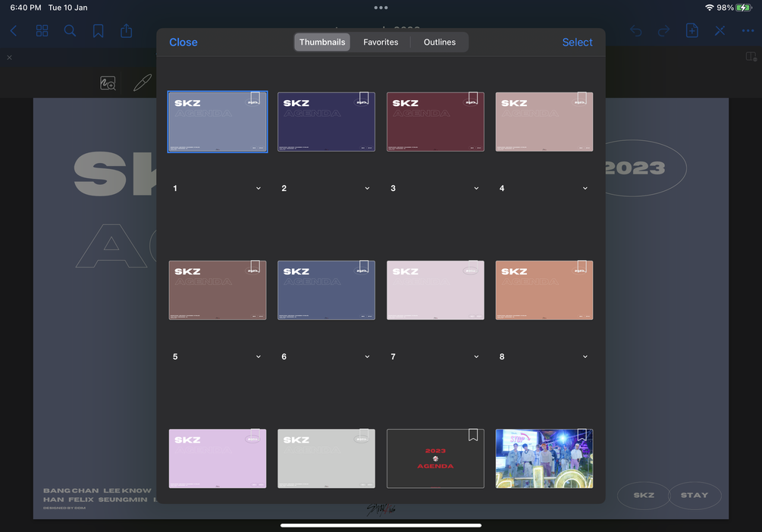762x532 pixels.
Task: Close the document tab with the small X
Action: coord(9,58)
